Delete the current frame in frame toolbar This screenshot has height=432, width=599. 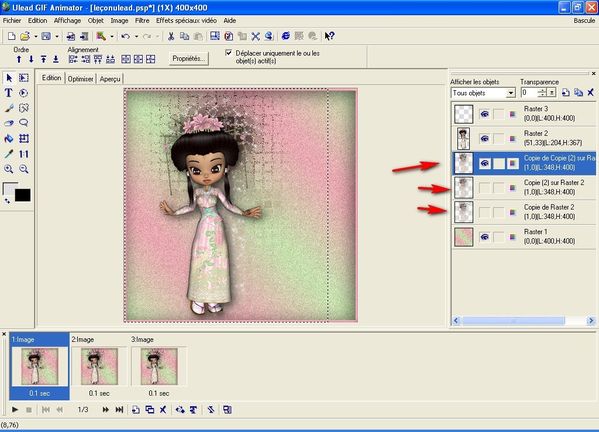pyautogui.click(x=163, y=410)
